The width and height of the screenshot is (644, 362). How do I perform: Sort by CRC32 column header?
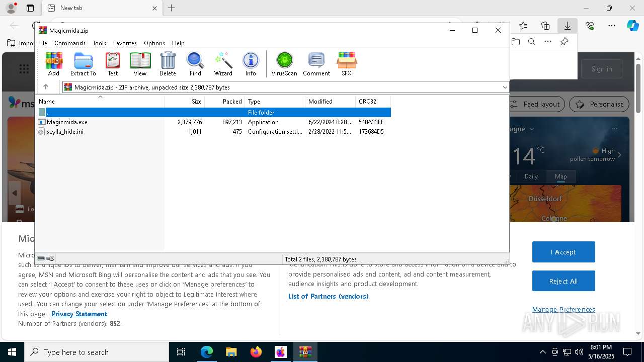tap(373, 102)
